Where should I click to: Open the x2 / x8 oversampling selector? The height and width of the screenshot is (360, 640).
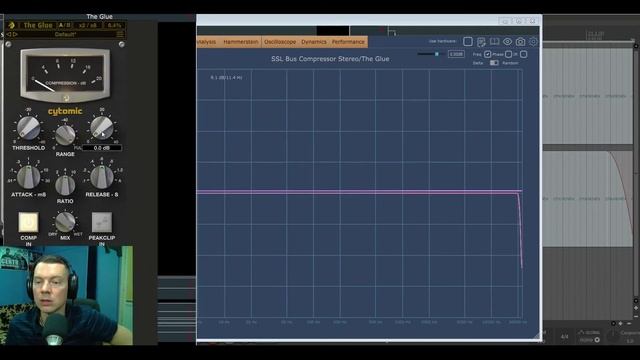click(87, 25)
